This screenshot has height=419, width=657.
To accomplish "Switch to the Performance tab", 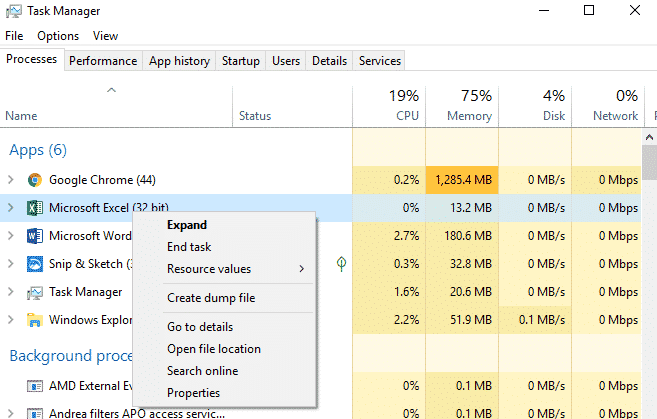I will pos(103,61).
